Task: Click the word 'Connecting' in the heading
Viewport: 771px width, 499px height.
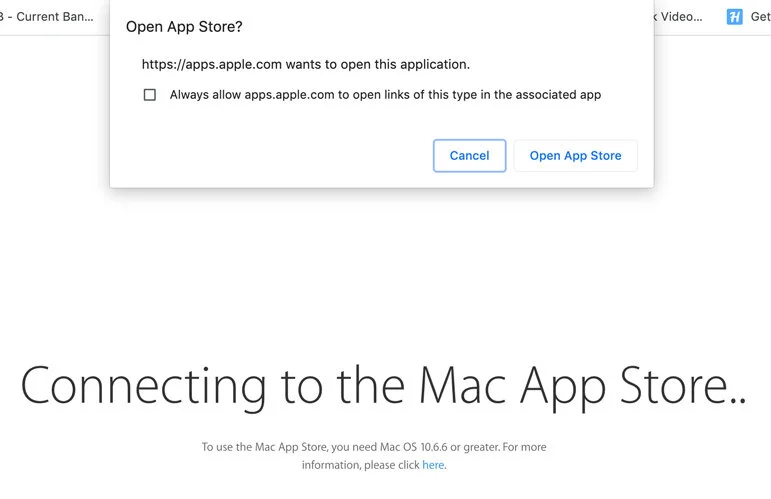Action: [143, 388]
